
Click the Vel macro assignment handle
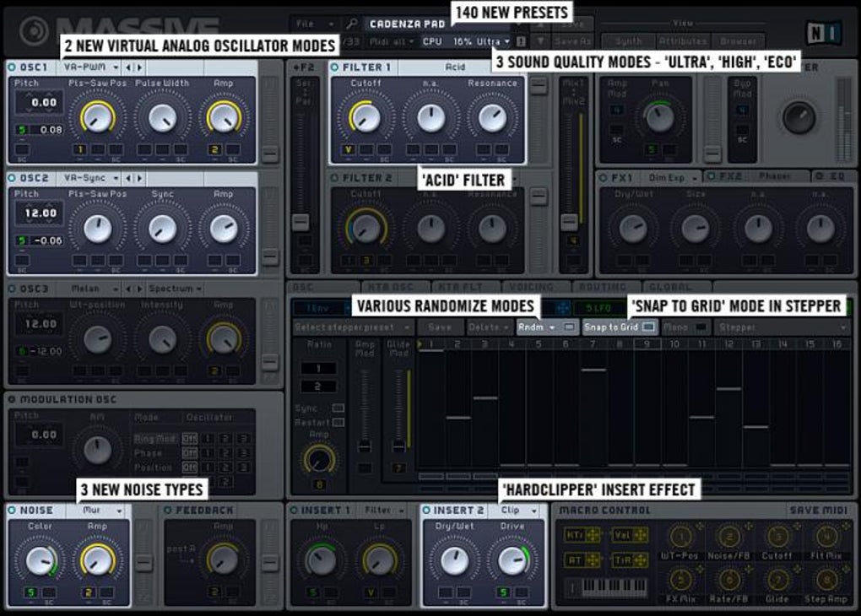(x=639, y=535)
